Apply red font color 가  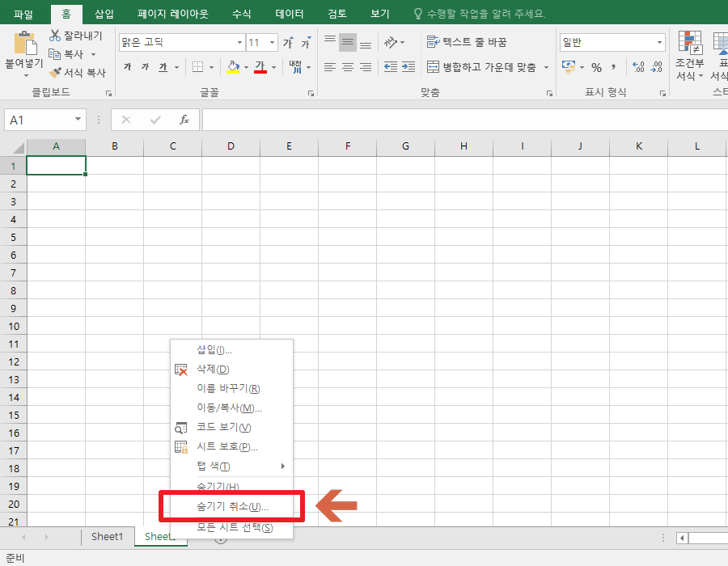(260, 67)
